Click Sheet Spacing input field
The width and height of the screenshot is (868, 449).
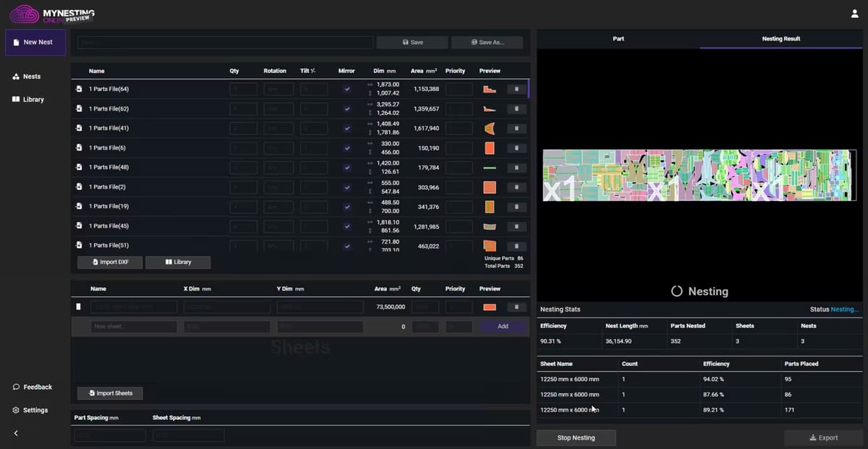(188, 435)
